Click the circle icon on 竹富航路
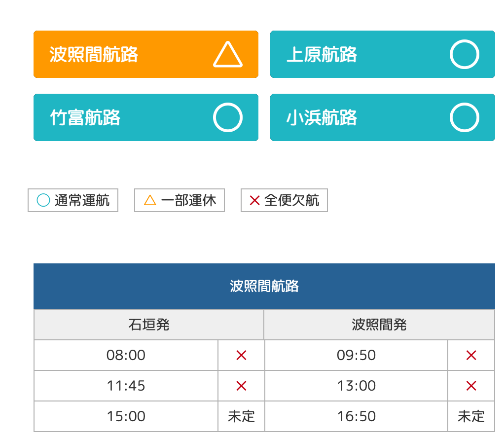The image size is (504, 437). coord(228,118)
